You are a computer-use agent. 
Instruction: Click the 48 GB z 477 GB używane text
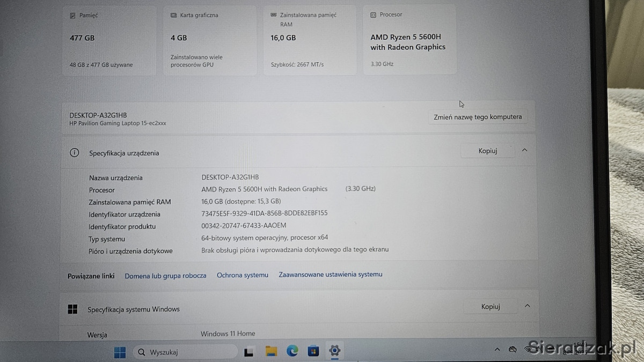101,65
